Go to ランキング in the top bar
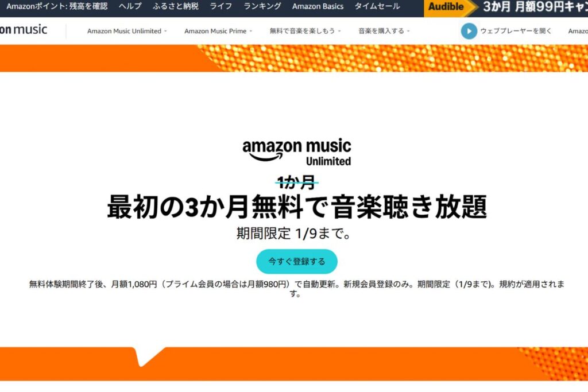The height and width of the screenshot is (392, 588). pos(262,6)
